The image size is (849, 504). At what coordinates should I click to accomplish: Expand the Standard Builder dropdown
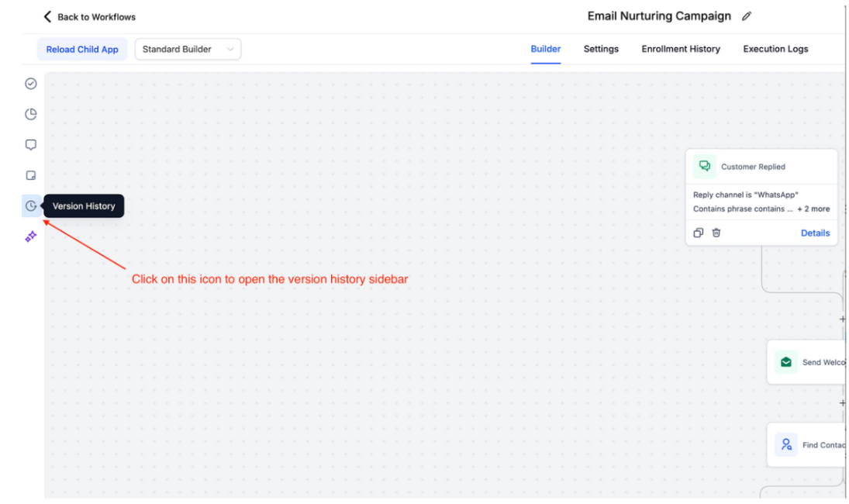[x=188, y=50]
